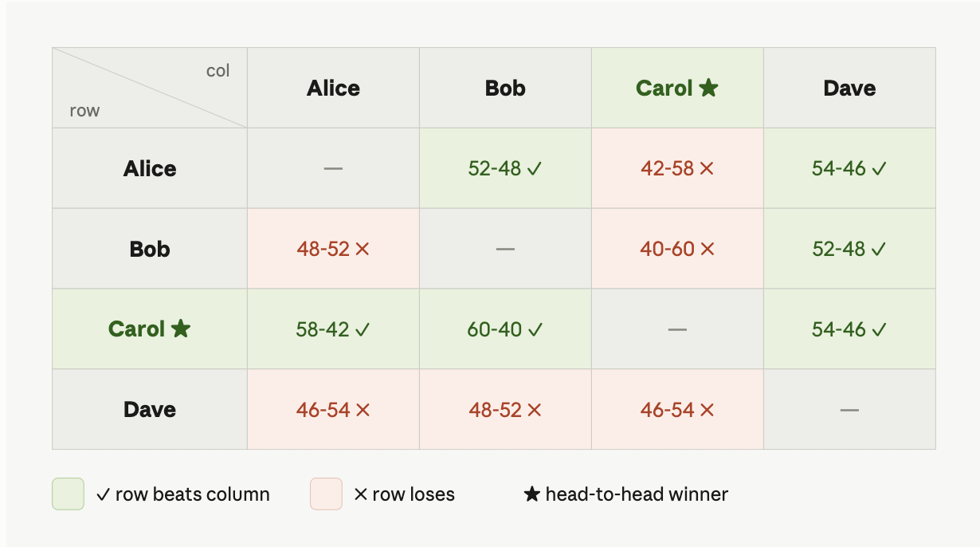Click the cross mark in Dave vs Bob cell
Screen dimensions: 980x547
pos(534,410)
